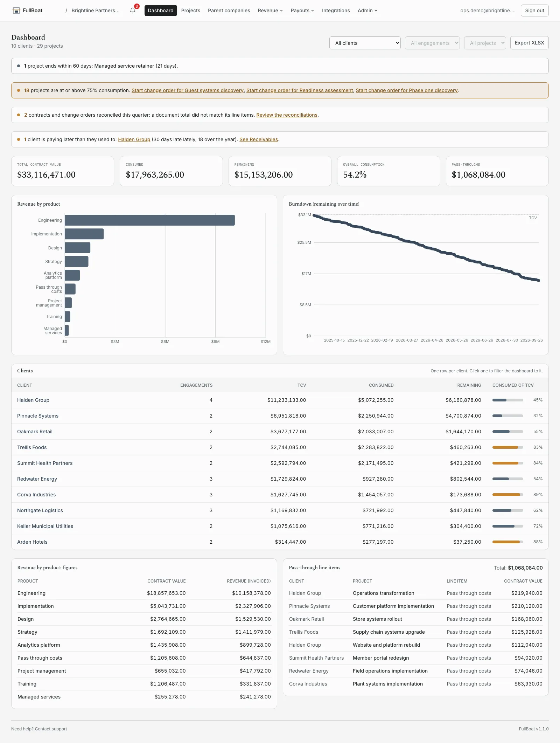Viewport: 560px width, 743px height.
Task: Click Customer platform implementation project
Action: [393, 606]
